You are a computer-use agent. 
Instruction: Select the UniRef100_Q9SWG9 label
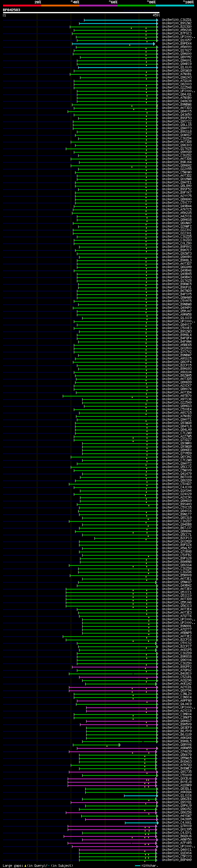177,71
